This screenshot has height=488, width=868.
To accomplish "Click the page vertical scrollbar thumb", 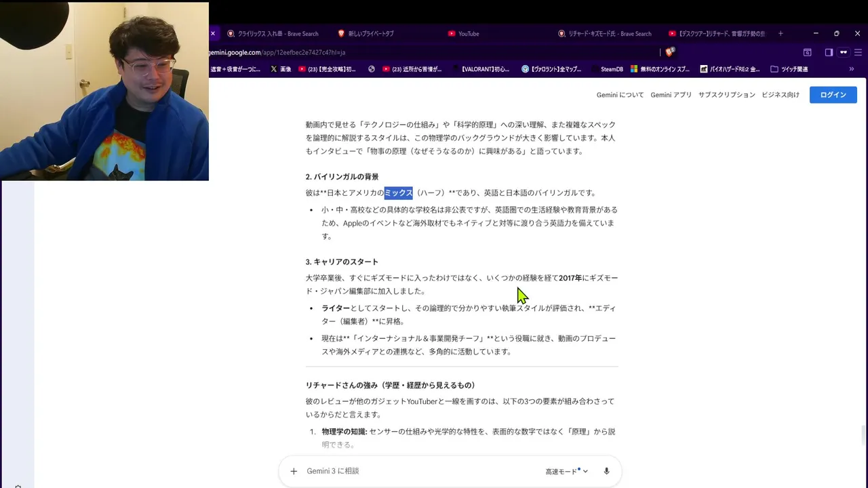I will pyautogui.click(x=863, y=434).
